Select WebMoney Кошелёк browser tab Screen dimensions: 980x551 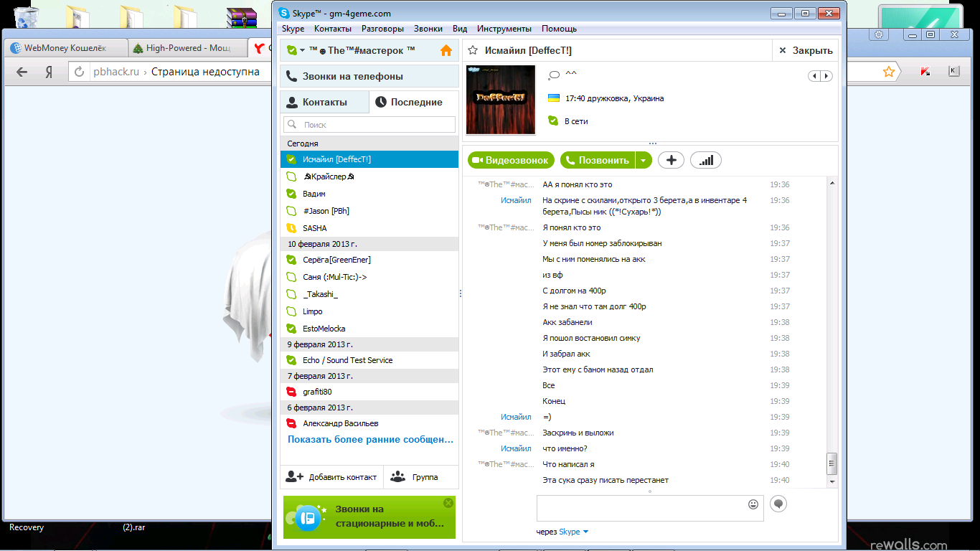(x=65, y=48)
